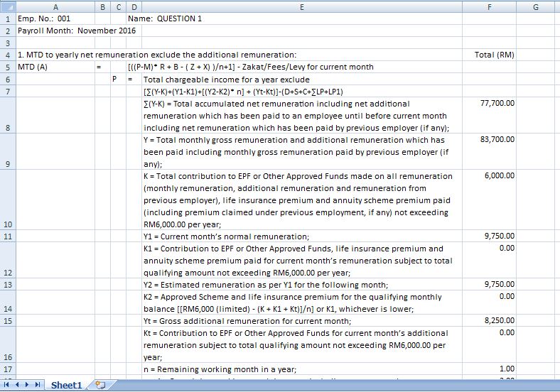Click the Select All corner button
Viewport: 560px width, 392px height.
8,7
